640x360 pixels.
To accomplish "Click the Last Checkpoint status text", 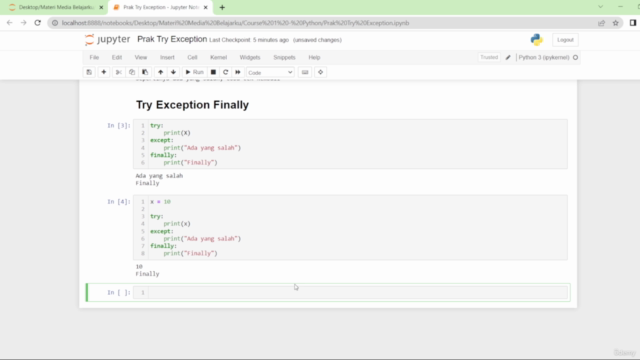I will point(249,40).
